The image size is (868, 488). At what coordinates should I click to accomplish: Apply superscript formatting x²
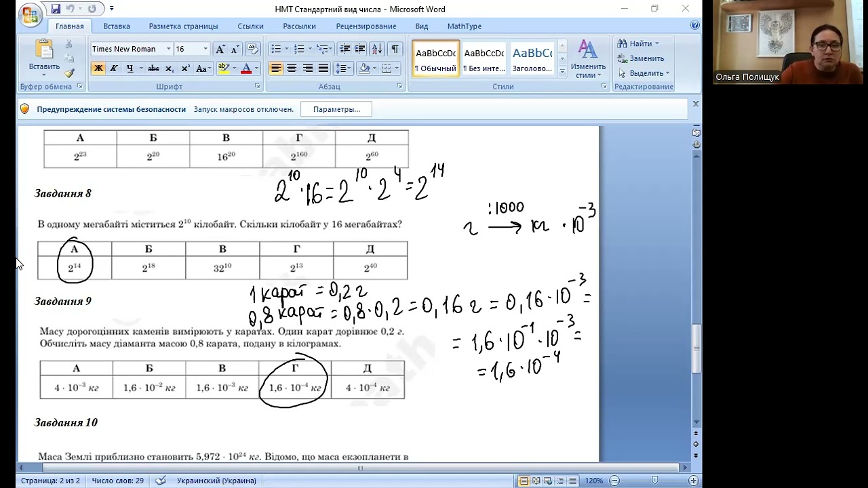184,68
